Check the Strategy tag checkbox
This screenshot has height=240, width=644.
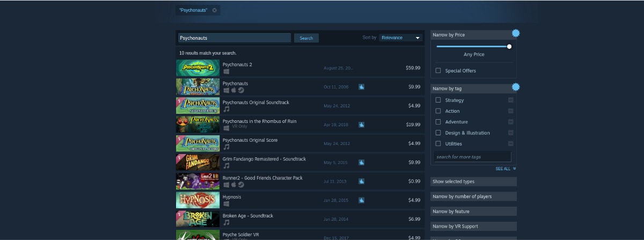pos(438,100)
